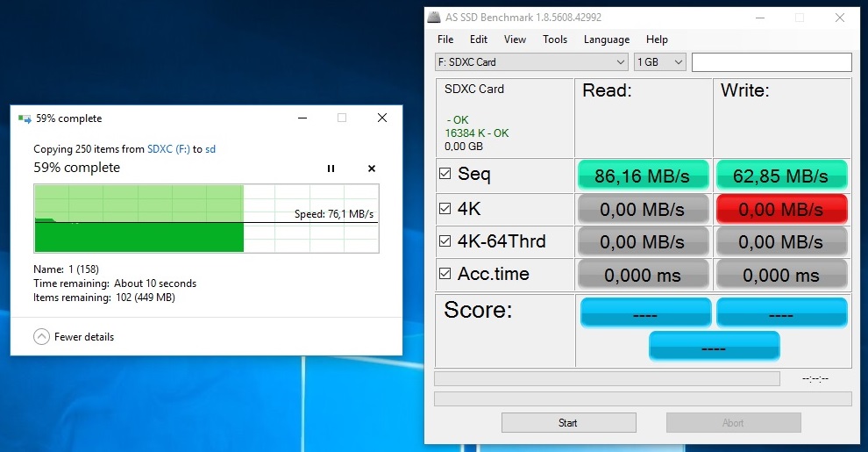This screenshot has width=868, height=452.
Task: Close the AS SSD Benchmark window
Action: point(840,18)
